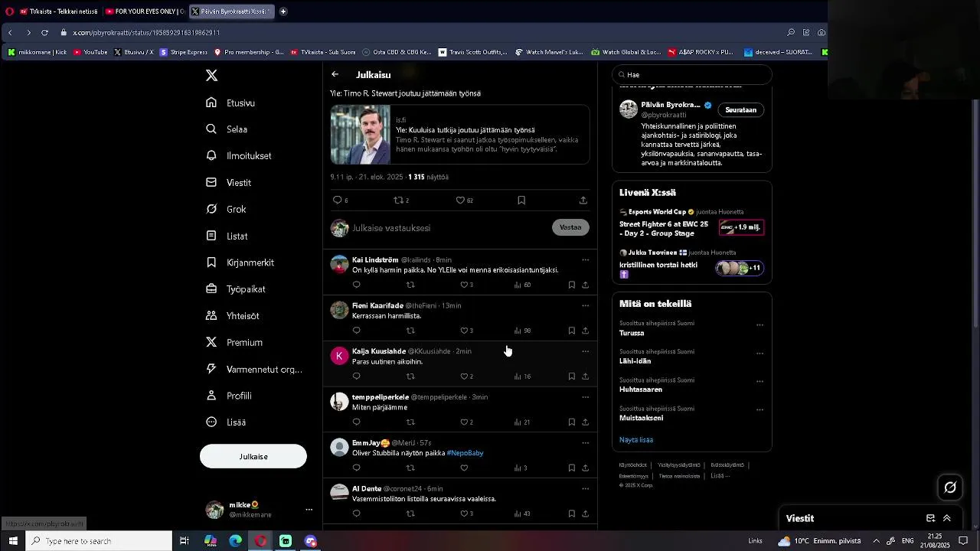Click the Julkaise post button

pos(253,456)
